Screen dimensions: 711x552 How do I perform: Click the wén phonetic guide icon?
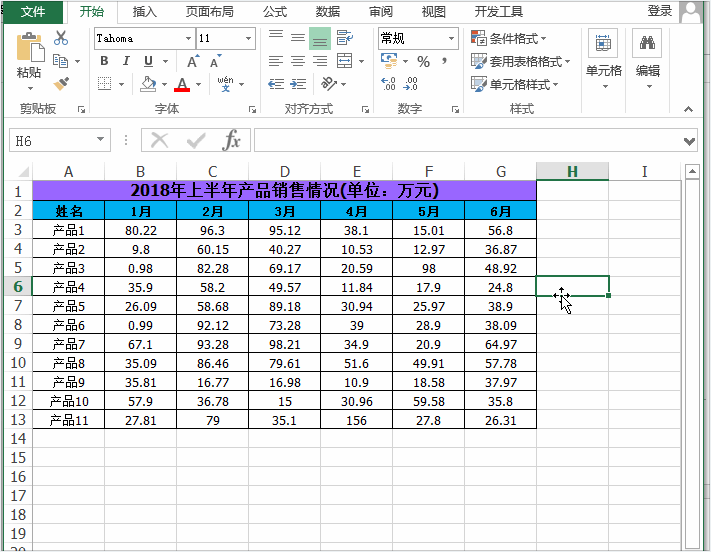225,84
